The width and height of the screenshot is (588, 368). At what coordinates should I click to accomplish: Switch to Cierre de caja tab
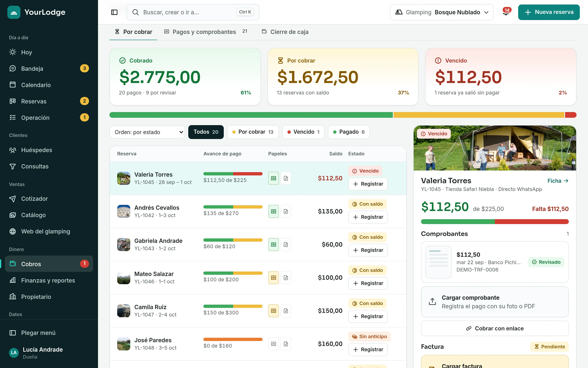(285, 32)
